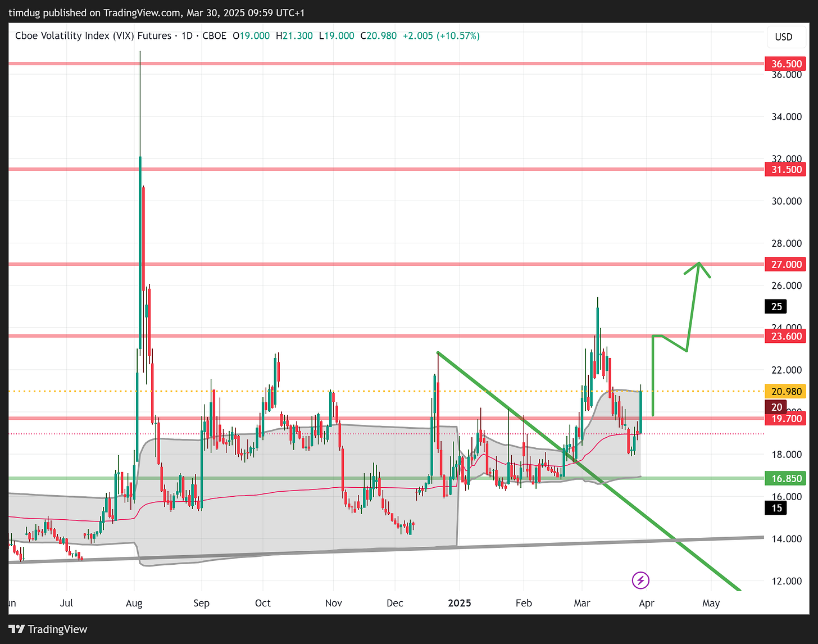The height and width of the screenshot is (644, 818).
Task: Click the 18.000 price axis tick
Action: [x=787, y=455]
